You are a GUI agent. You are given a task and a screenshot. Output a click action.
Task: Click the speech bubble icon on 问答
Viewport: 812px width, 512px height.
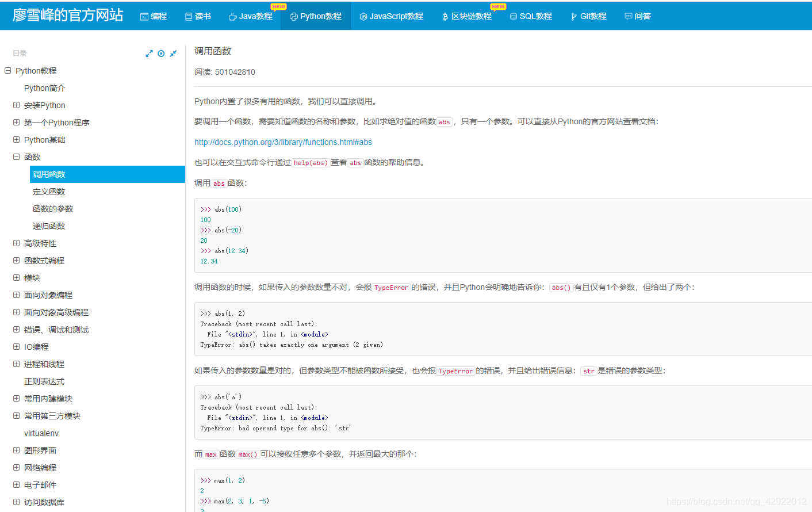[x=628, y=16]
